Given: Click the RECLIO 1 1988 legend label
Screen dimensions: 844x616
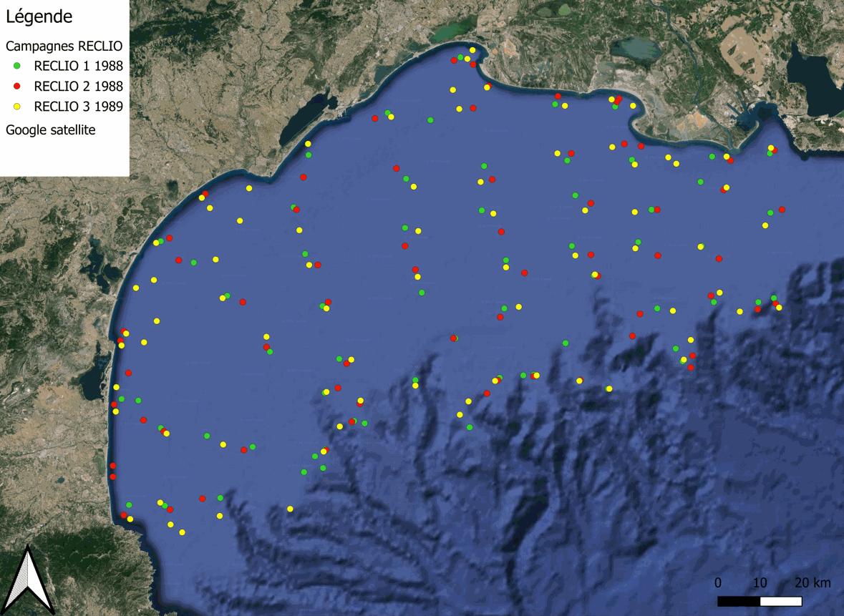Looking at the screenshot, I should pos(79,66).
